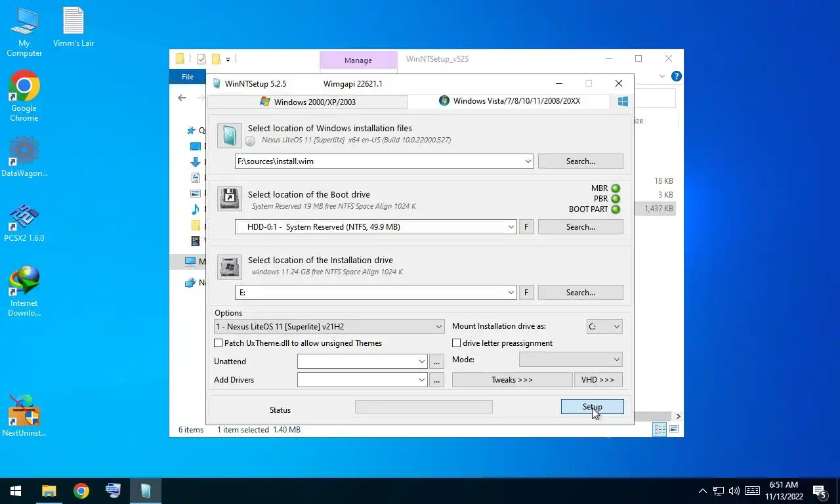Open the Mount Installation drive letter dropdown

[x=604, y=327]
